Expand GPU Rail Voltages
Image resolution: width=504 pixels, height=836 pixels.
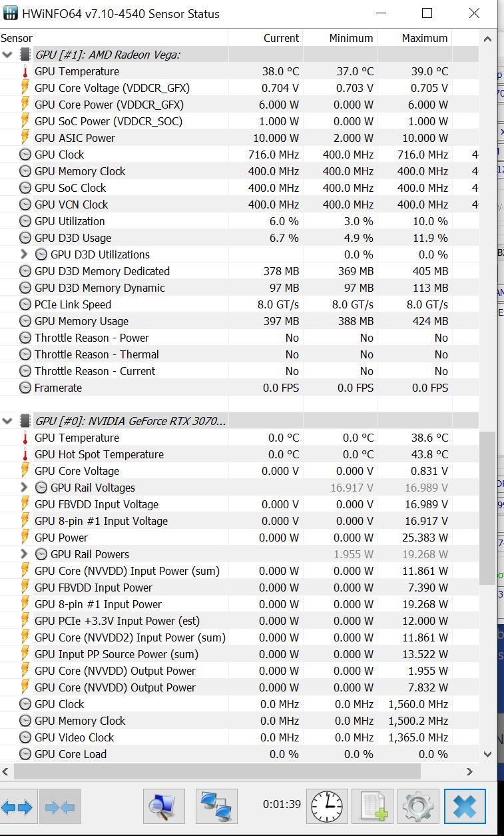(24, 488)
